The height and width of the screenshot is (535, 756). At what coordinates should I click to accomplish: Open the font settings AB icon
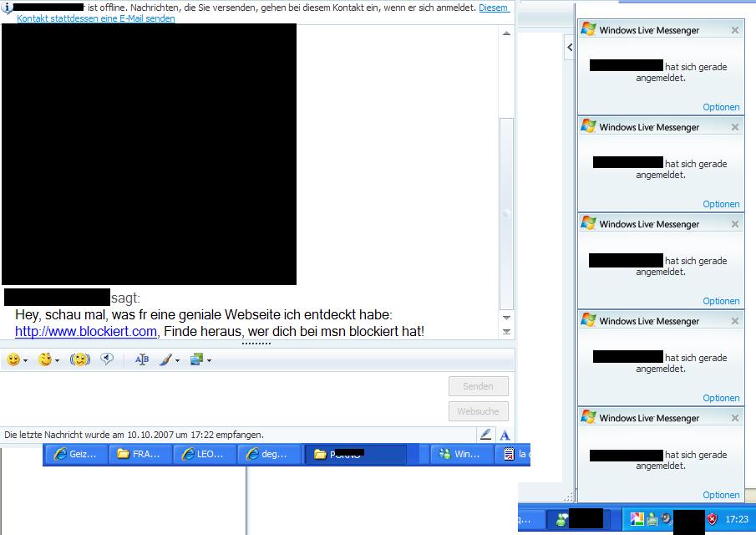click(142, 359)
